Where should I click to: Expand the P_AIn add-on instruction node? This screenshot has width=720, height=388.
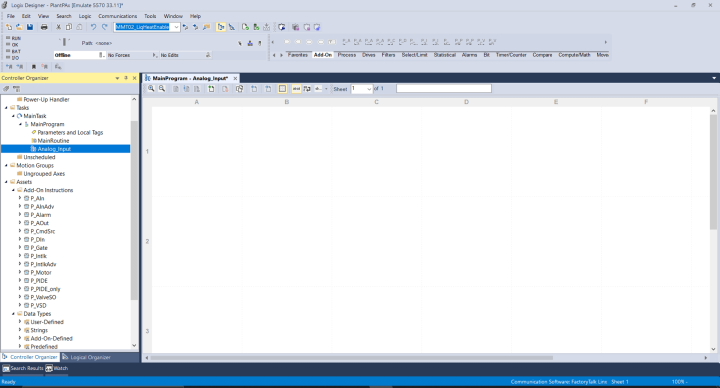point(20,198)
